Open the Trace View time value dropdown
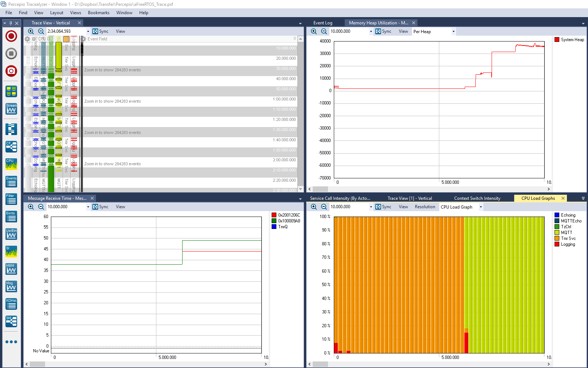Screen dimensions: 588x368 point(88,31)
